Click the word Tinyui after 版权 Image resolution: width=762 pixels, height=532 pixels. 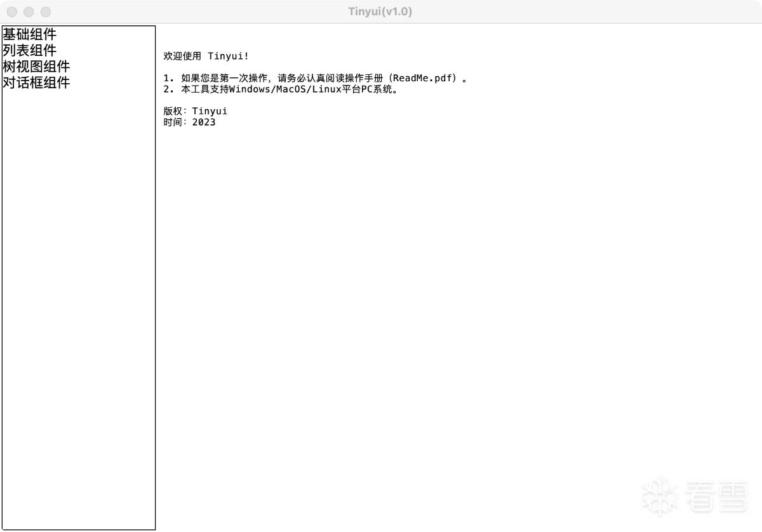coord(210,111)
